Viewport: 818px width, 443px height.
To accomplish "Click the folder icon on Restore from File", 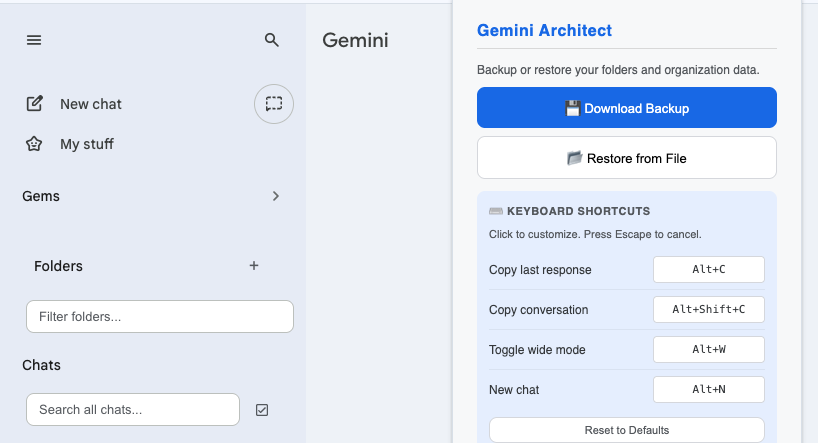I will [574, 158].
